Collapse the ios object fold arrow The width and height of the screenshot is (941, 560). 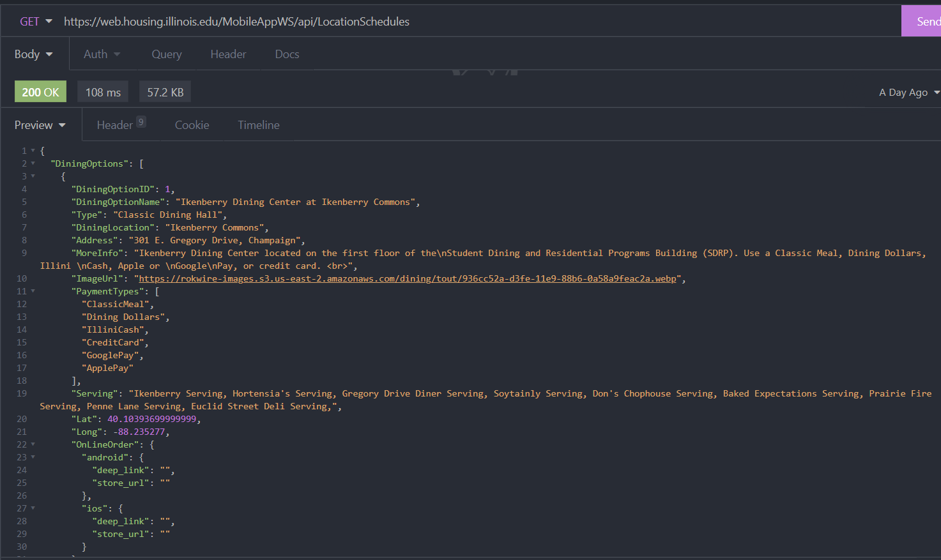(x=33, y=508)
